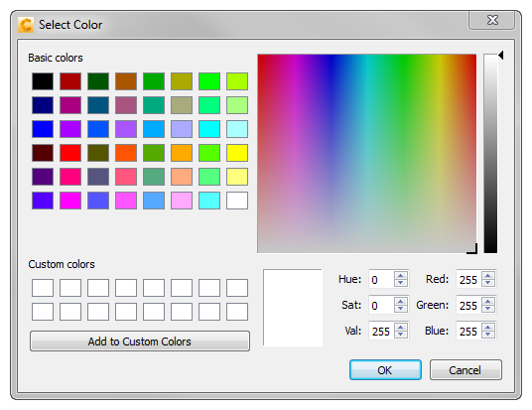Click the Hue input field
The height and width of the screenshot is (410, 532).
coord(381,279)
